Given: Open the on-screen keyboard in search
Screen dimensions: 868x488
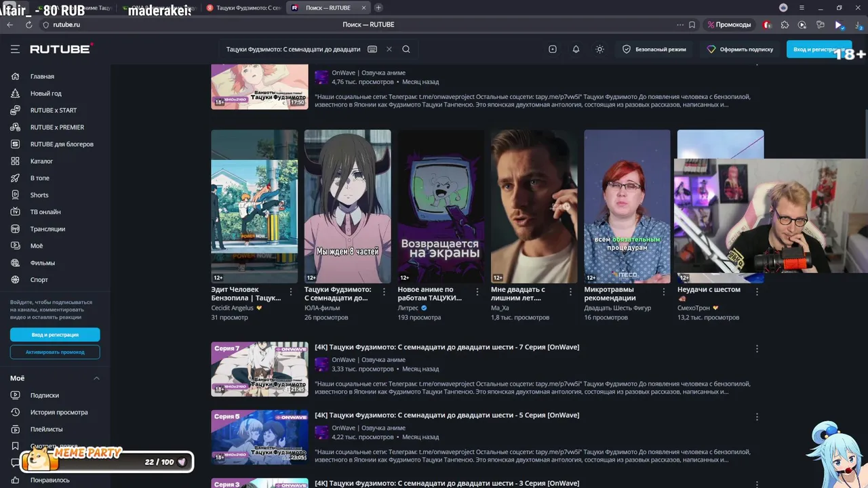Looking at the screenshot, I should 372,49.
